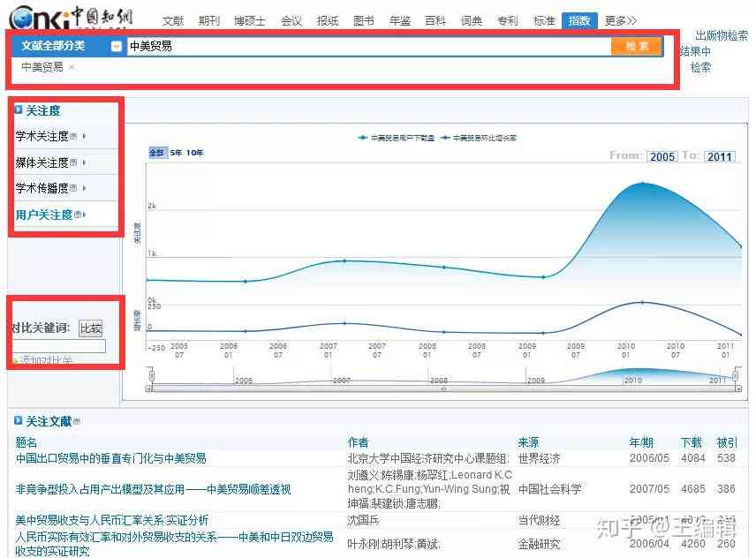Expand the arrow next to 媒体关注度
This screenshot has height=558, width=756.
[x=85, y=162]
